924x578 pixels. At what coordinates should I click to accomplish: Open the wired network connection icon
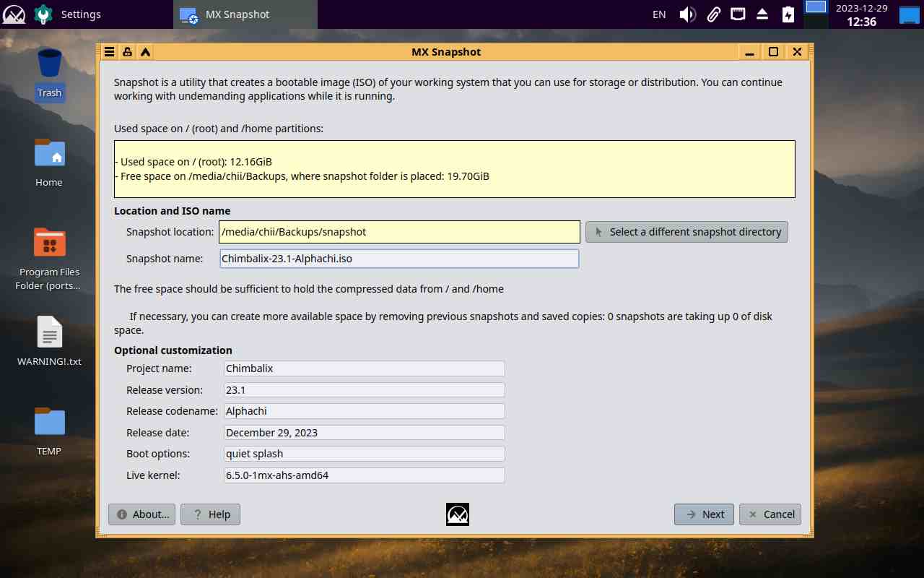tap(738, 14)
